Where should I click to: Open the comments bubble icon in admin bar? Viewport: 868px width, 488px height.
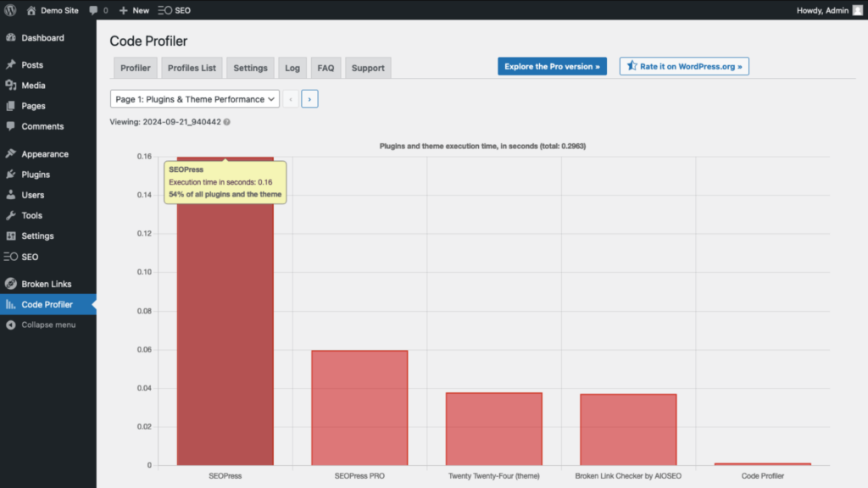click(93, 10)
